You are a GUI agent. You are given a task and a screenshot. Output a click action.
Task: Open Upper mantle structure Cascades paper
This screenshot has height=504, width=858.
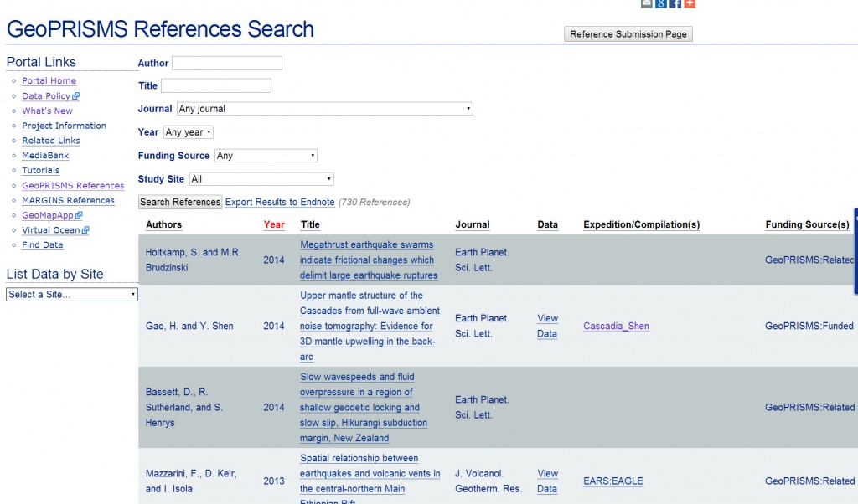(x=370, y=327)
